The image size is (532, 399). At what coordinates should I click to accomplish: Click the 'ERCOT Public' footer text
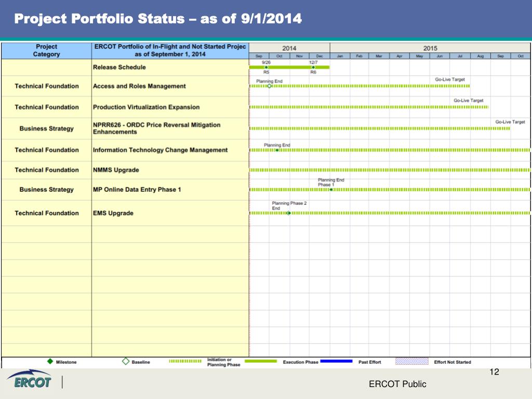(x=397, y=384)
